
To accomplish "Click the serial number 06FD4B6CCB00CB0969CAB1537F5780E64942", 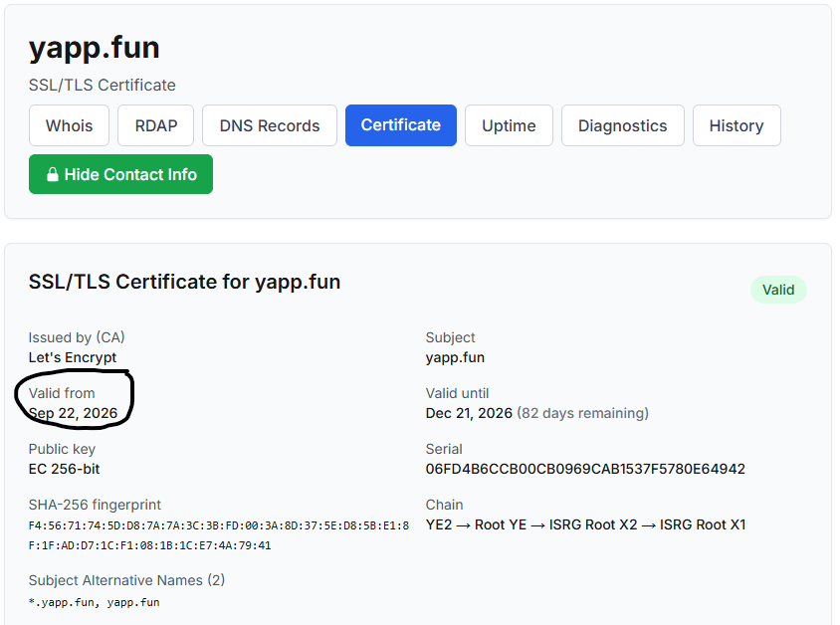I will point(585,469).
